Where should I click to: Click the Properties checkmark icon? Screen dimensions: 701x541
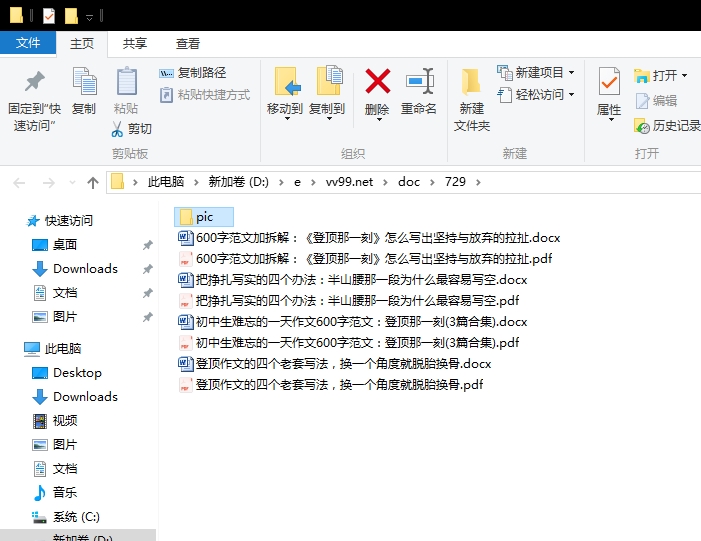point(609,81)
